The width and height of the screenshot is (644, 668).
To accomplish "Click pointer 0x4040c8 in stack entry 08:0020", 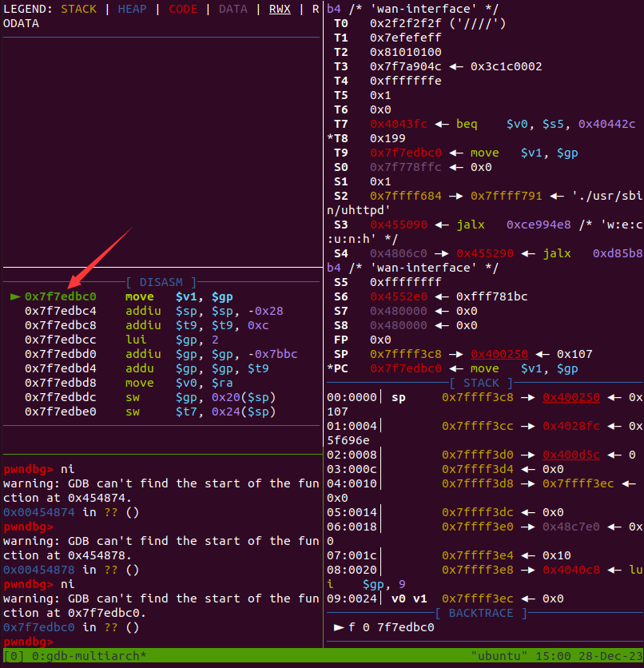I will point(571,570).
